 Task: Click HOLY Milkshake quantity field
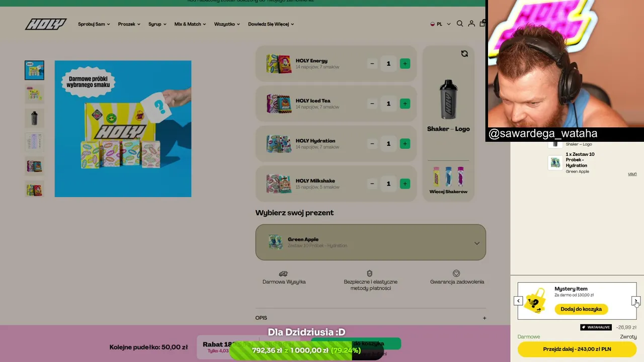coord(388,184)
